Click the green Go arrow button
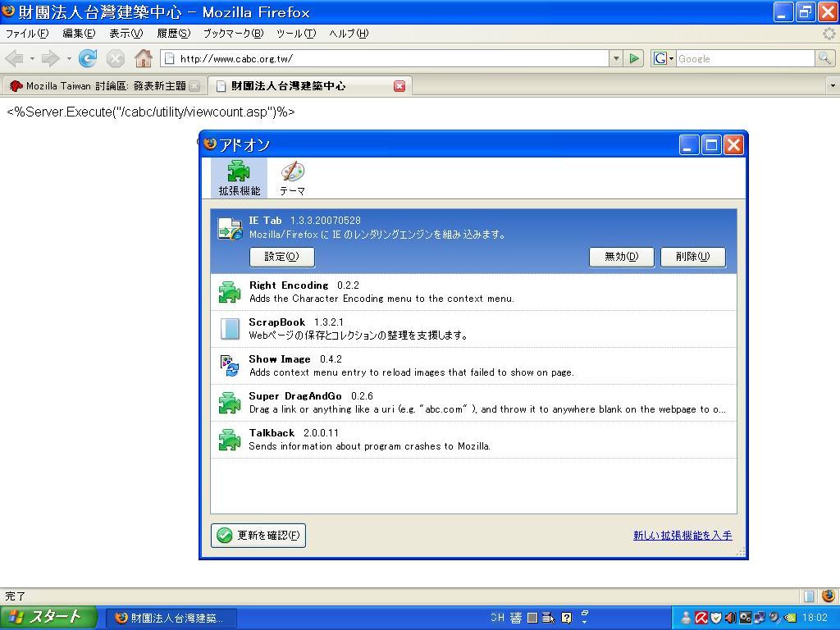Image resolution: width=840 pixels, height=630 pixels. point(633,58)
